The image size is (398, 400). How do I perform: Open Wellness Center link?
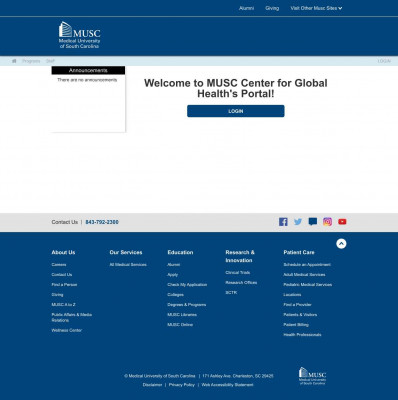pos(66,330)
